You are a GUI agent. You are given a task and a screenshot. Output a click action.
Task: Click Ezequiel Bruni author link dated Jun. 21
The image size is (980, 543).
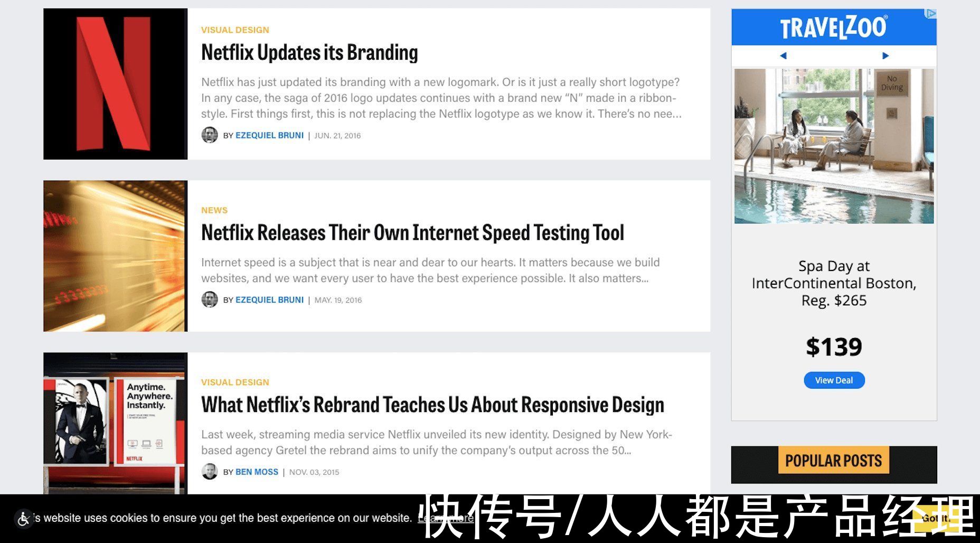tap(269, 135)
